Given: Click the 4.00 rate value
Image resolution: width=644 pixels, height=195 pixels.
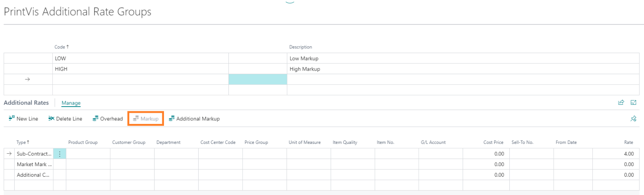Looking at the screenshot, I should pos(628,154).
